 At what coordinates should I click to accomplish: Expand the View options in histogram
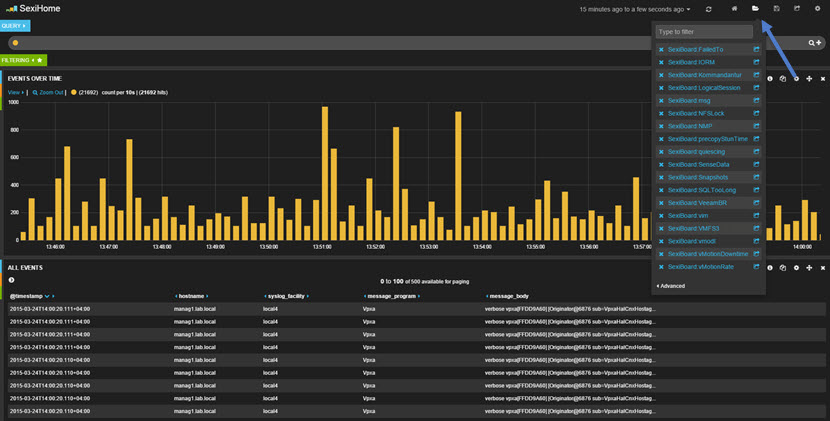15,93
